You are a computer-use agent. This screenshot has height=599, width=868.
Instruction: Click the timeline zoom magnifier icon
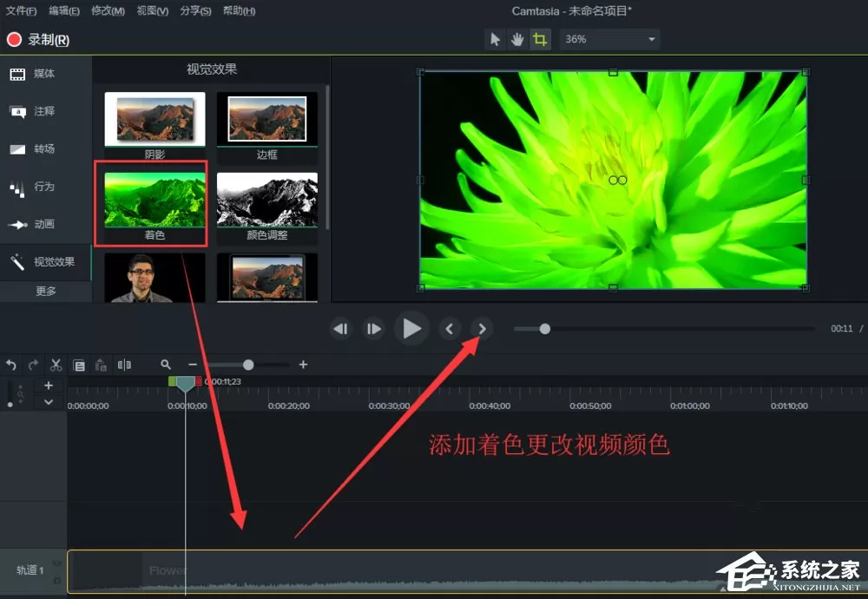coord(166,365)
